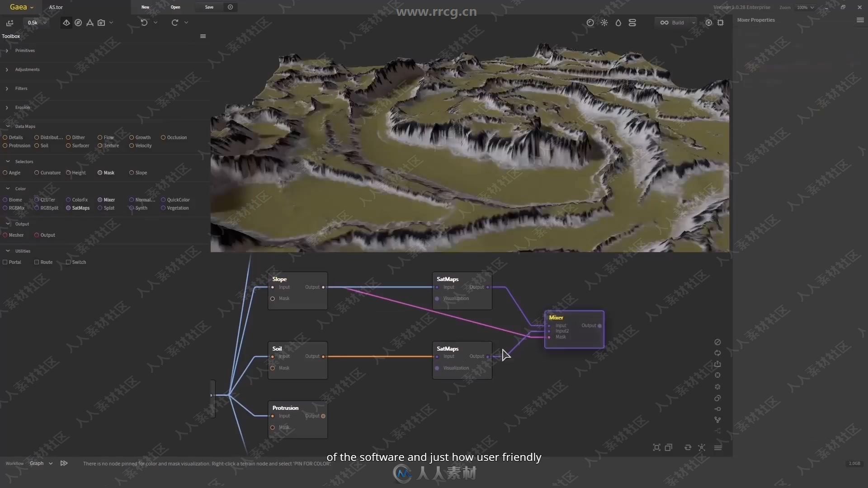Click the refresh cycle icon in graph sidebar
This screenshot has height=488, width=868.
(x=717, y=353)
